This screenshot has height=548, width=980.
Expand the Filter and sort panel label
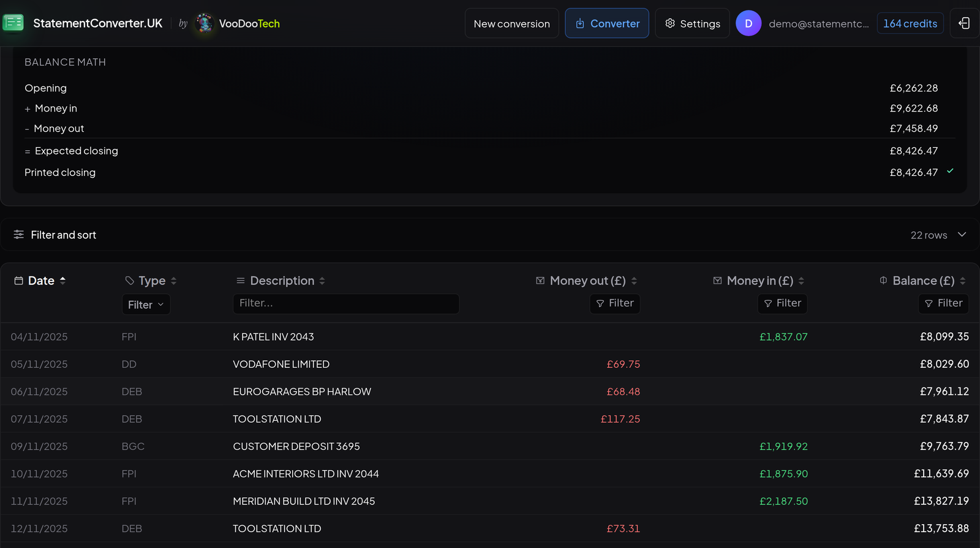point(64,235)
